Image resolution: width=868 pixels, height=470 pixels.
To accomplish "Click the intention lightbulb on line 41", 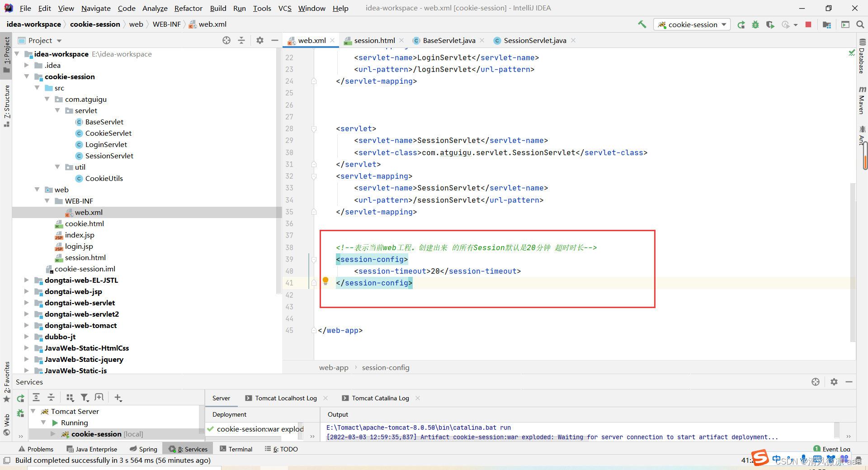I will 325,281.
